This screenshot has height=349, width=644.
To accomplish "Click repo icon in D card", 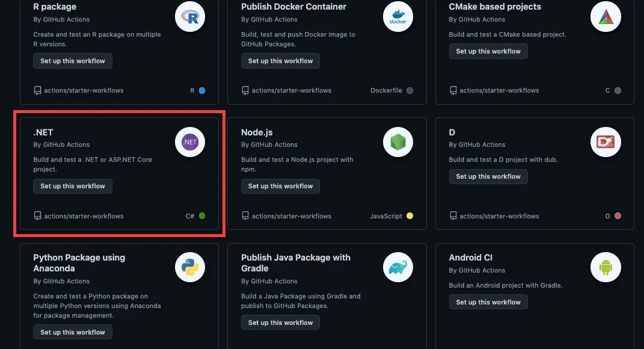I will click(x=453, y=216).
